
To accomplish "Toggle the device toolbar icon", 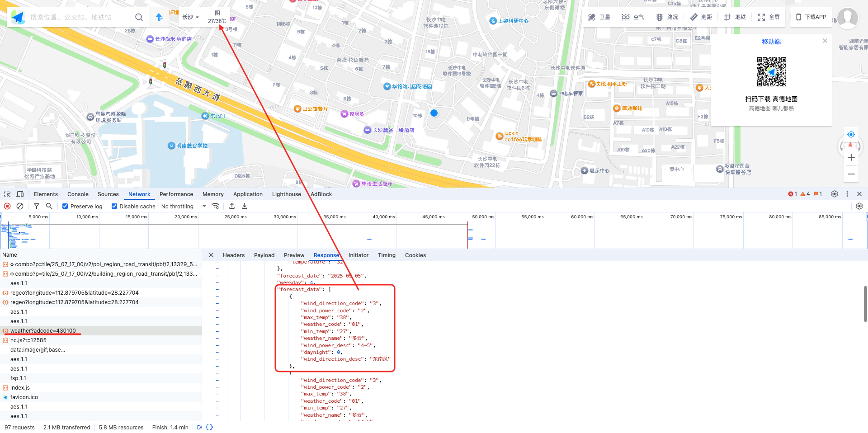I will click(20, 194).
